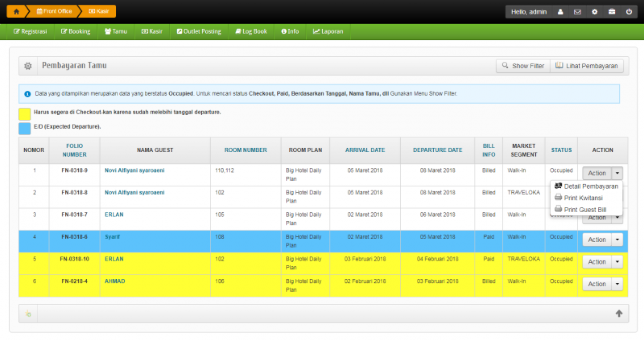Choose Print Guest Bill menu entry

point(585,210)
